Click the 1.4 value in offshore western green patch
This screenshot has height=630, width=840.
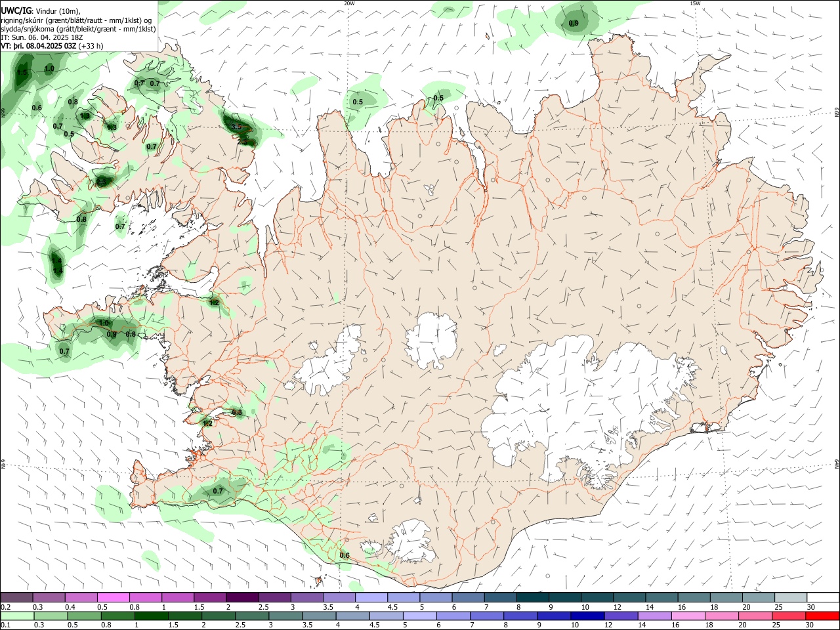coord(58,270)
